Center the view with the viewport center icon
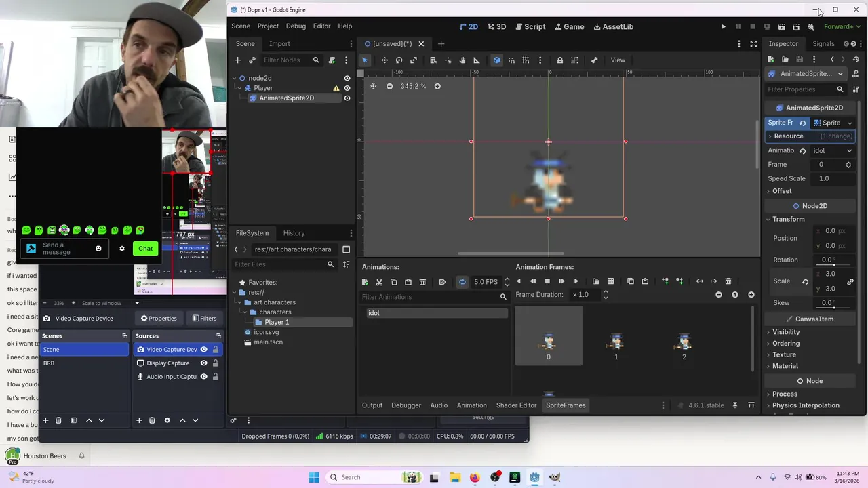 click(x=373, y=86)
